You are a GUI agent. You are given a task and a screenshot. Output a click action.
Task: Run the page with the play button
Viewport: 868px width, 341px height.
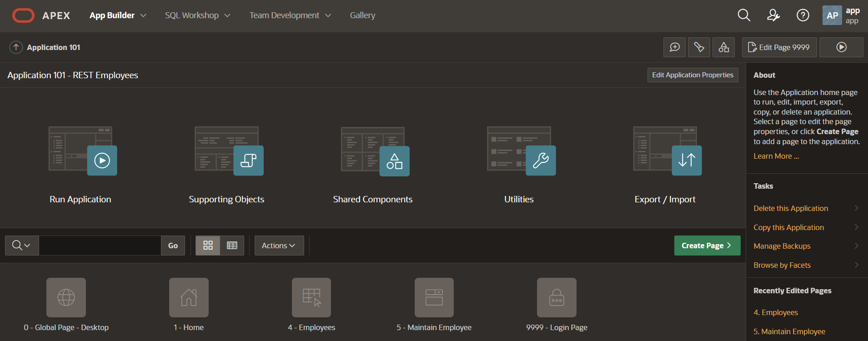(841, 47)
